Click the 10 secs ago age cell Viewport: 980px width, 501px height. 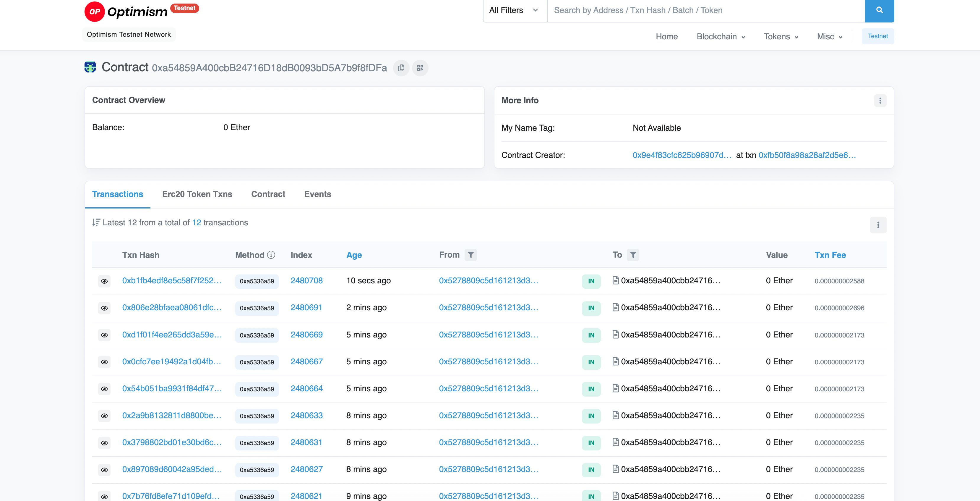368,281
